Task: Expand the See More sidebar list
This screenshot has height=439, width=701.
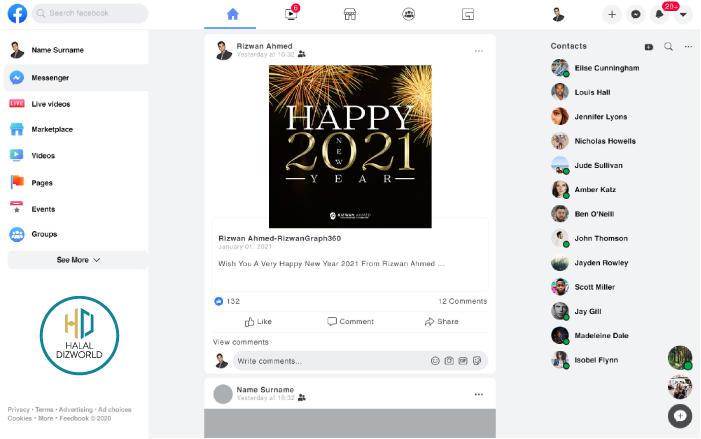Action: pos(78,260)
